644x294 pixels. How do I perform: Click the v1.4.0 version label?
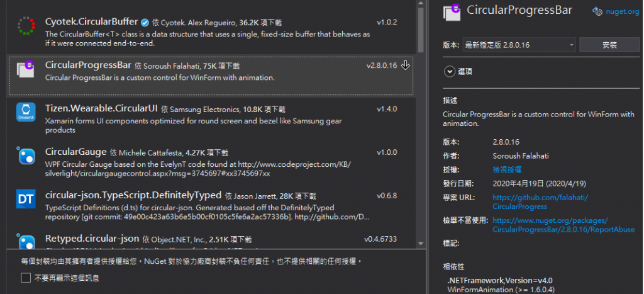coord(387,109)
